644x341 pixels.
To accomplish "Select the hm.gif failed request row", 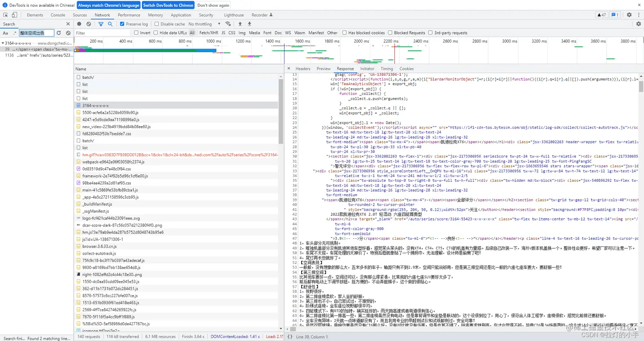I will [x=176, y=155].
